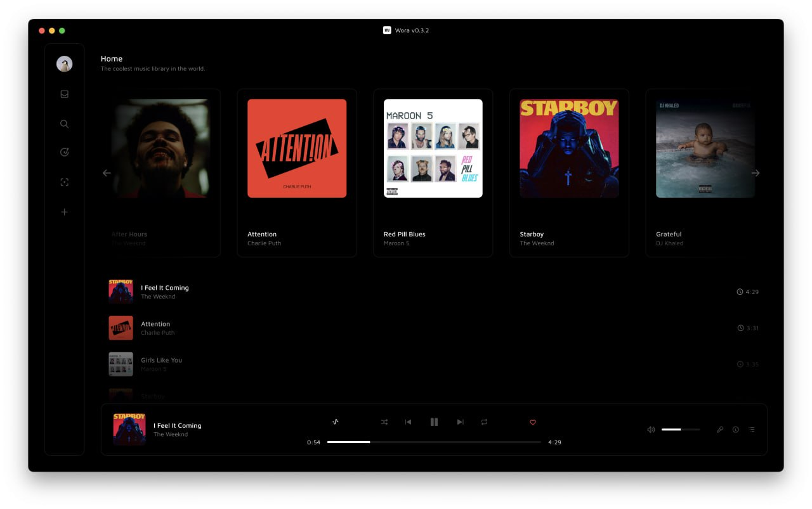Viewport: 812px width, 509px height.
Task: Click 'Maroon 5' under Red Pill Blues card
Action: click(396, 243)
